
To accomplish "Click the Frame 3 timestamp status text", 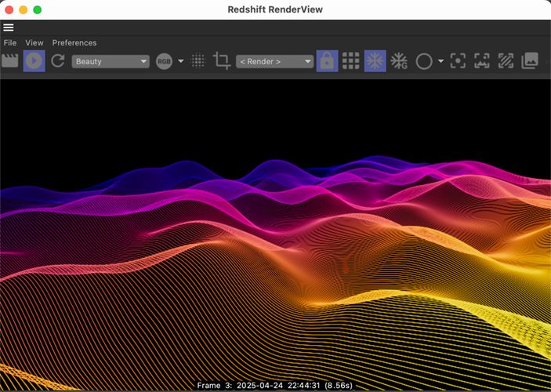I will [x=275, y=385].
